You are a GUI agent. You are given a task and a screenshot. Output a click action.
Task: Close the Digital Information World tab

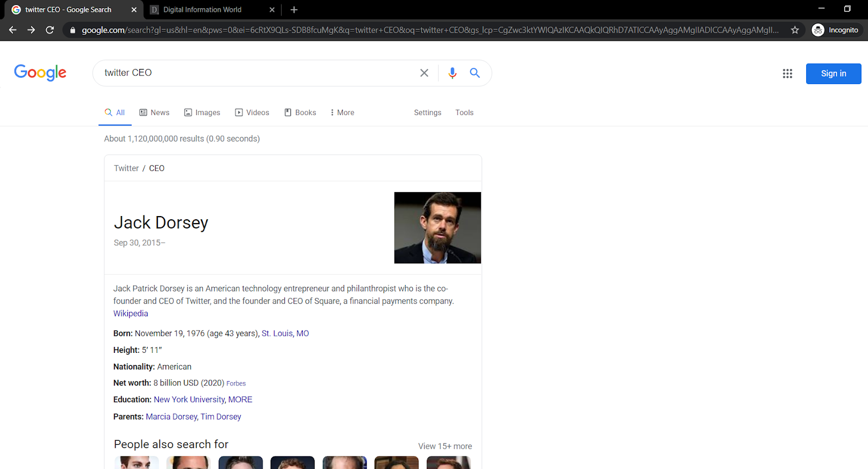coord(272,10)
